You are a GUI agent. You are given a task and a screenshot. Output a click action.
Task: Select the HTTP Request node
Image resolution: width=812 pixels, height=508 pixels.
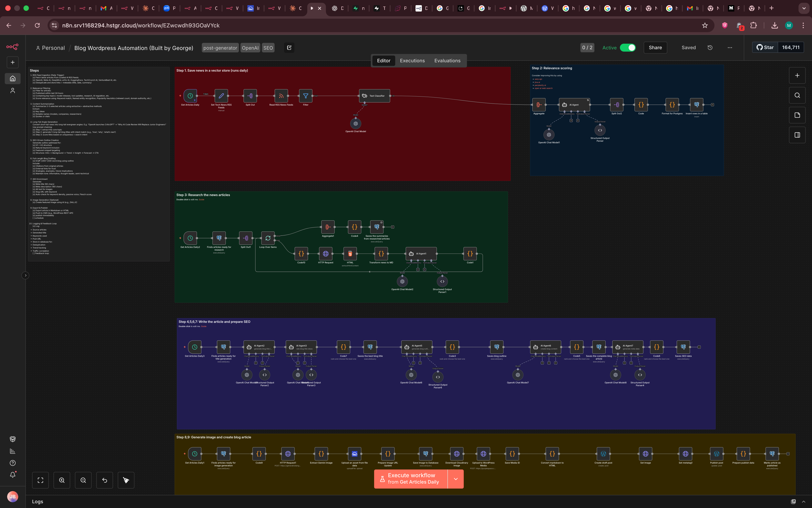[x=326, y=254]
